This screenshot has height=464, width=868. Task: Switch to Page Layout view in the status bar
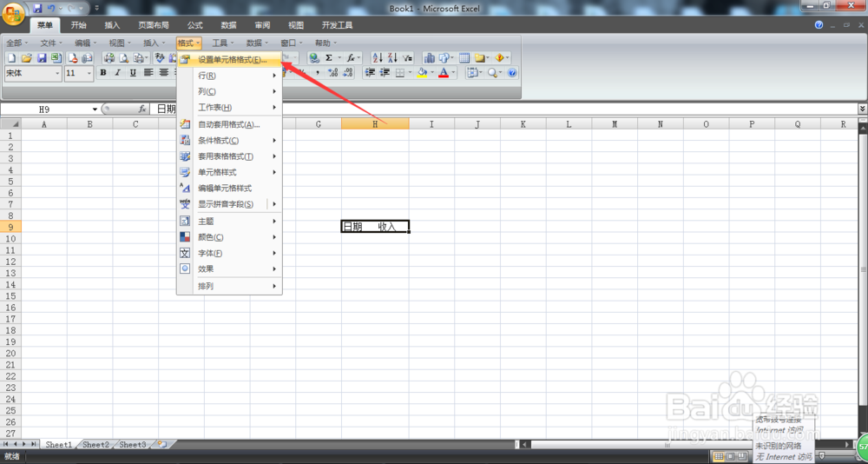[730, 456]
